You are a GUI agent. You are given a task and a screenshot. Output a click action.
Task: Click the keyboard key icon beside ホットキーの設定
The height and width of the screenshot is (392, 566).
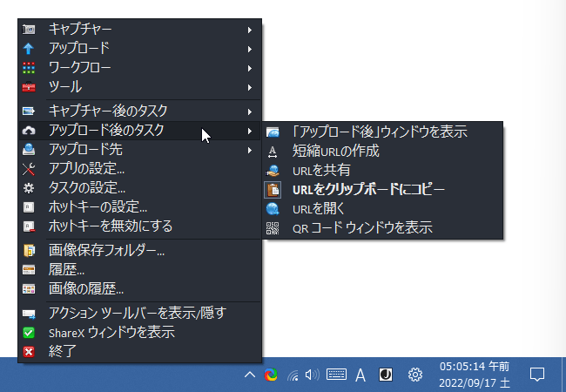[29, 207]
